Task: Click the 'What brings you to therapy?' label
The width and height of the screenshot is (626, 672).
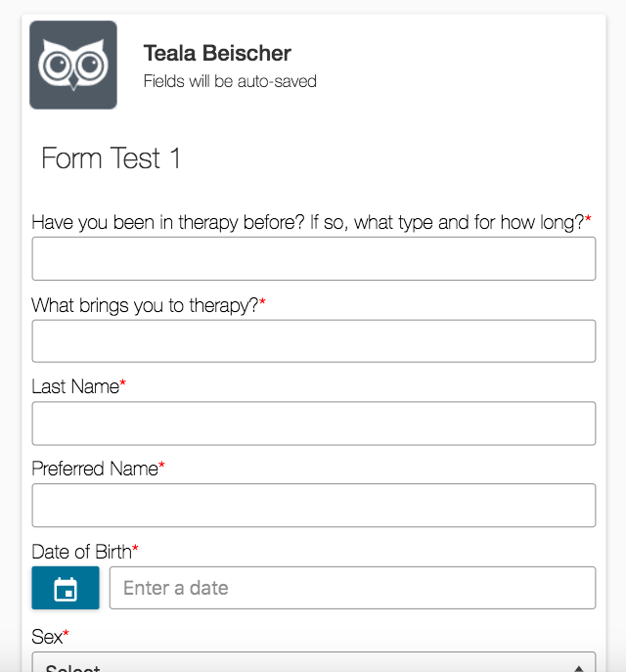Action: point(146,305)
